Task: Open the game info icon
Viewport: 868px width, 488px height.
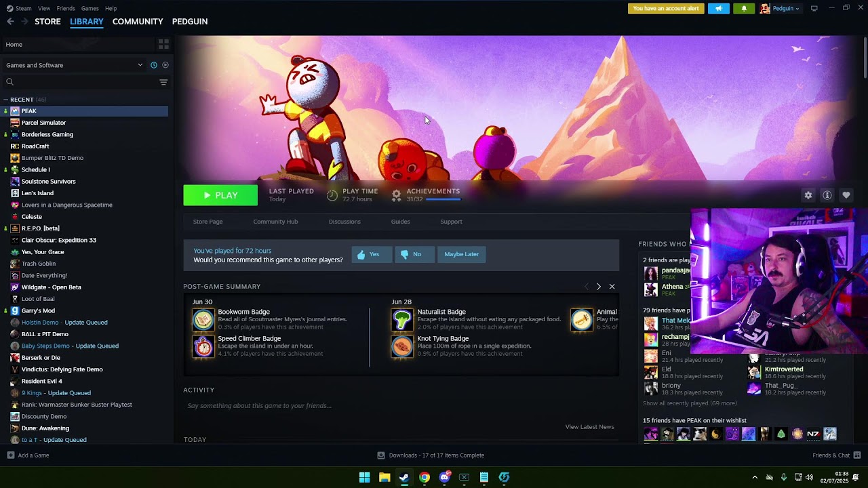Action: pos(827,195)
